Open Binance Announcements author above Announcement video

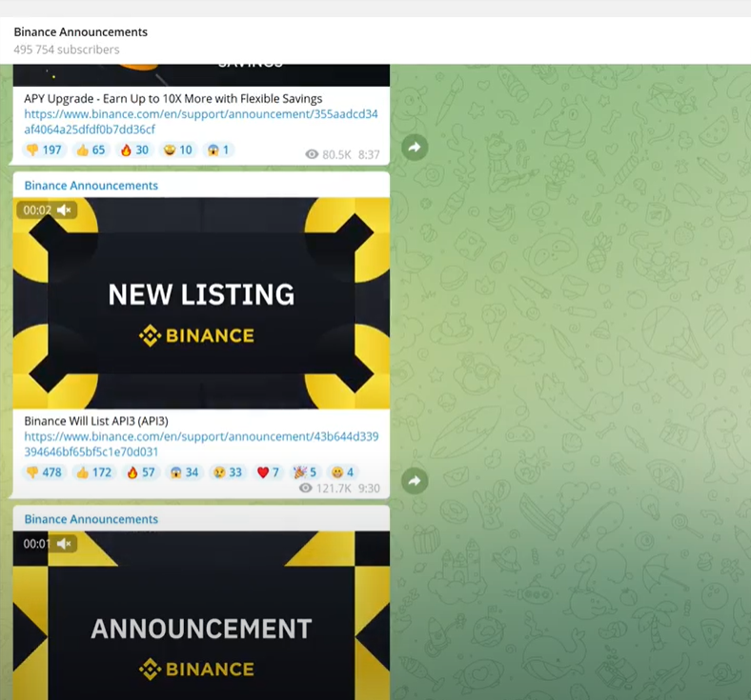coord(91,520)
